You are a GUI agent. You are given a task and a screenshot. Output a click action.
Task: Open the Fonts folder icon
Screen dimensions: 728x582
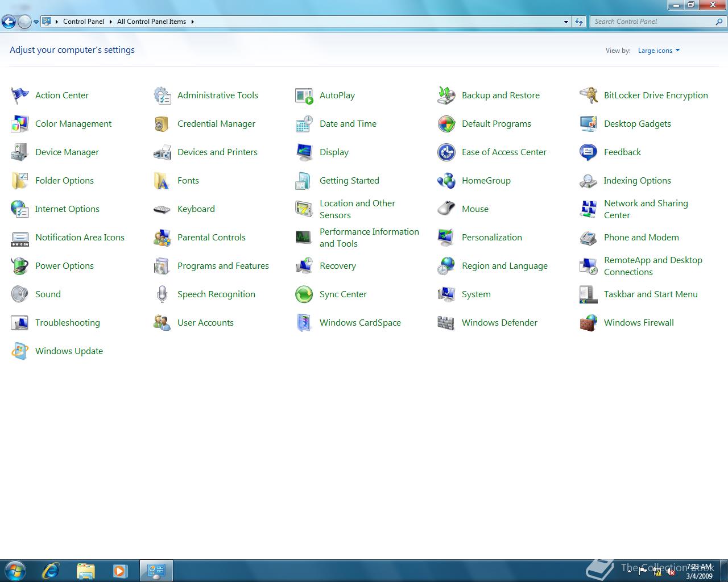click(x=162, y=181)
